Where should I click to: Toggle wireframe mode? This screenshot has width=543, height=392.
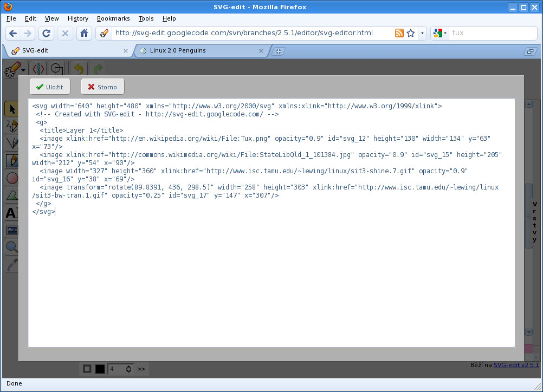tap(57, 69)
